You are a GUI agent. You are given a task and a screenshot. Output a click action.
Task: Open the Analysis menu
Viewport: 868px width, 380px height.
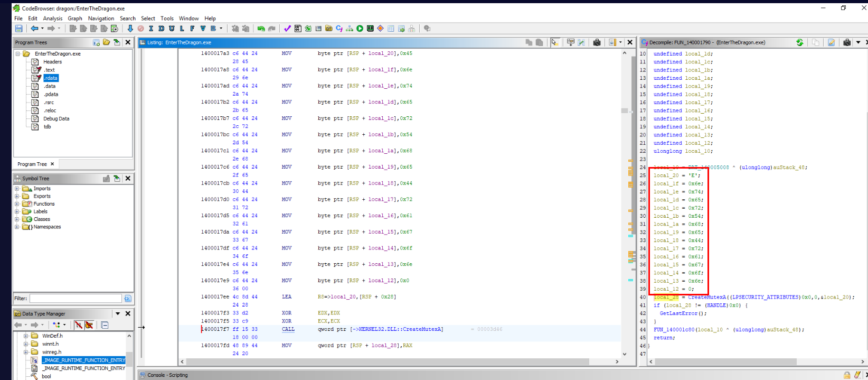click(x=53, y=18)
